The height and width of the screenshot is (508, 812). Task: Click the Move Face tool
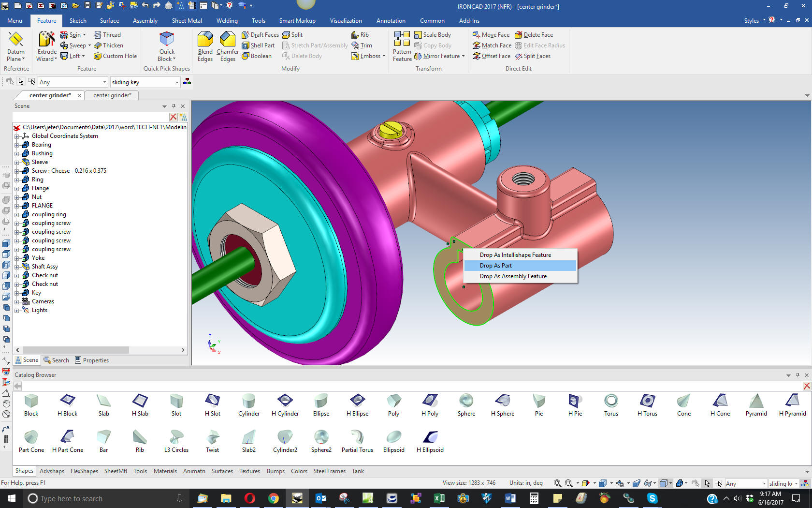[x=491, y=35]
